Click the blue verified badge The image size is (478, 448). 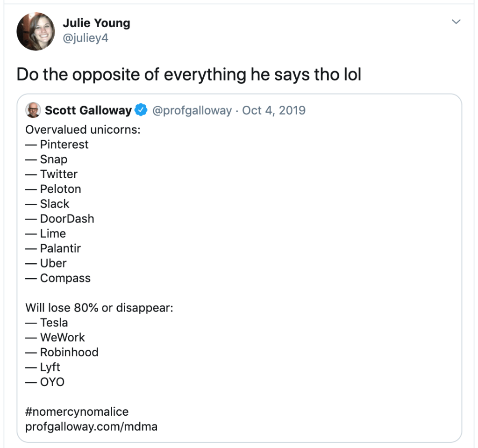[140, 110]
